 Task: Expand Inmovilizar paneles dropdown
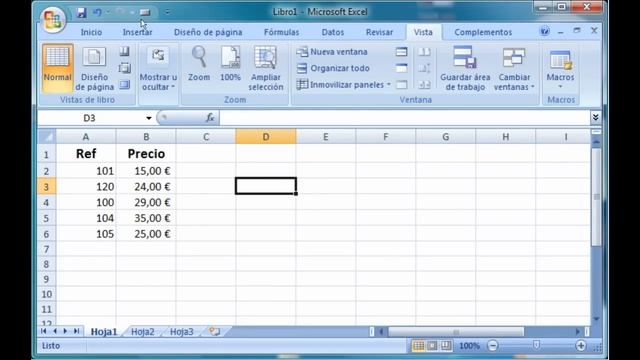343,84
